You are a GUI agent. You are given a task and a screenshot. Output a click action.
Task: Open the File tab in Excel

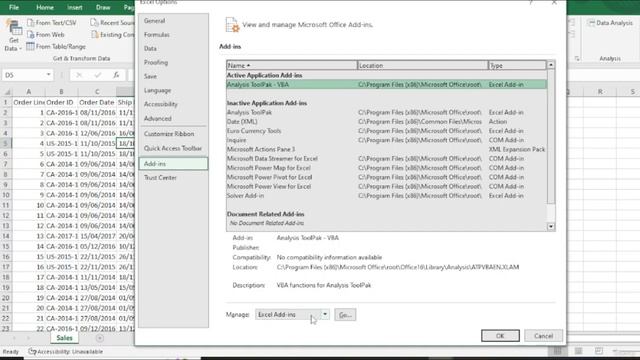pyautogui.click(x=14, y=7)
